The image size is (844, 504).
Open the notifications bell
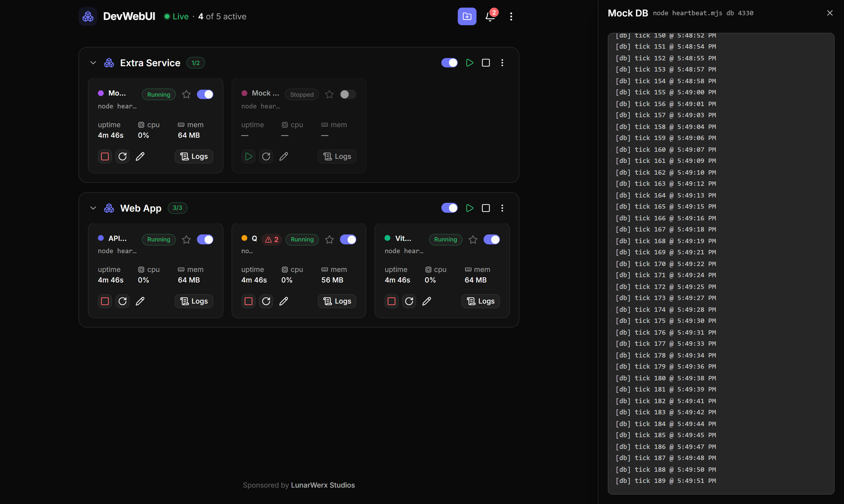click(489, 16)
